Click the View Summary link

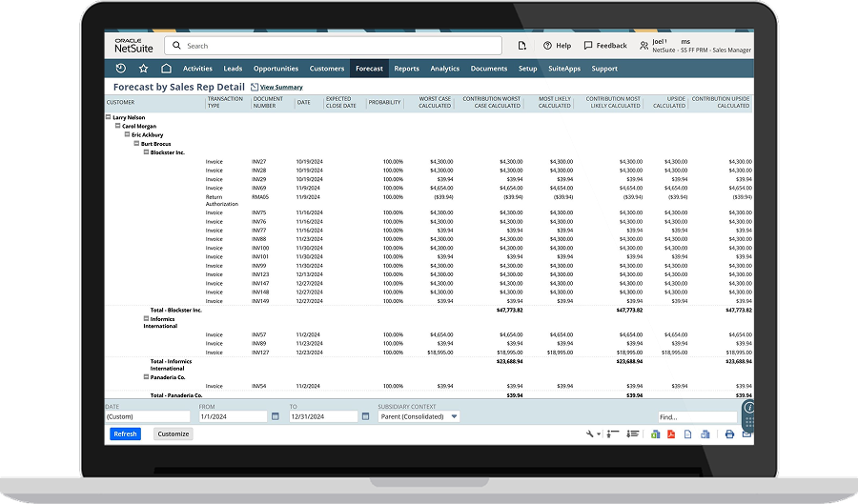coord(281,88)
